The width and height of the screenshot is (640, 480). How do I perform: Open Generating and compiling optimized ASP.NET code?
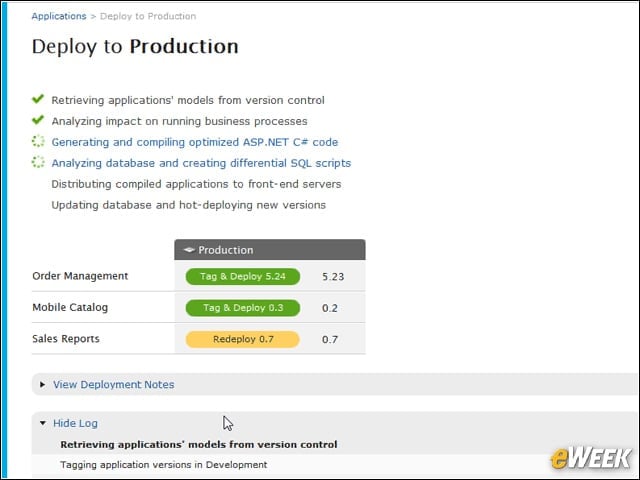click(195, 142)
